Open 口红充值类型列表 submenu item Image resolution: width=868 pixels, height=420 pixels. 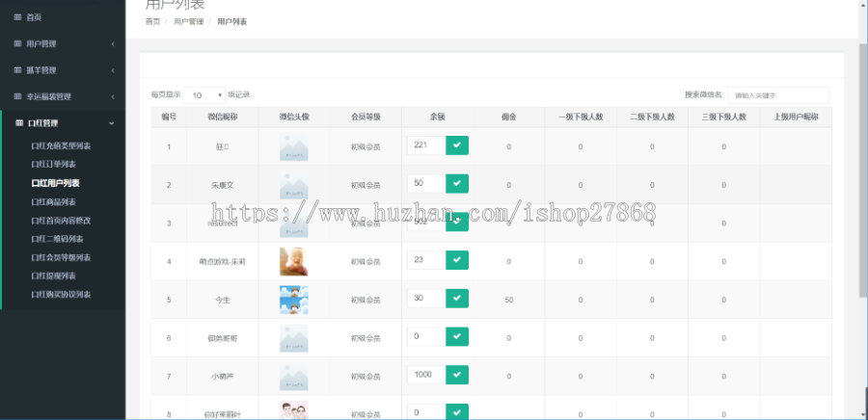pos(61,146)
